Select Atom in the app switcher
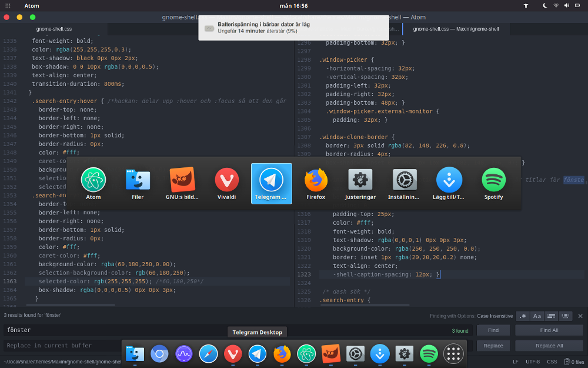Viewport: 588px width, 368px height. [x=93, y=184]
